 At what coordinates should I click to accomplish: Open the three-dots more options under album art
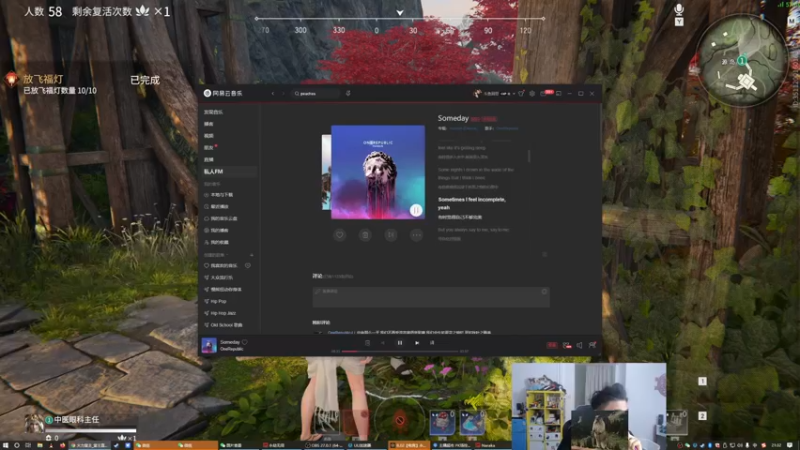[x=416, y=235]
